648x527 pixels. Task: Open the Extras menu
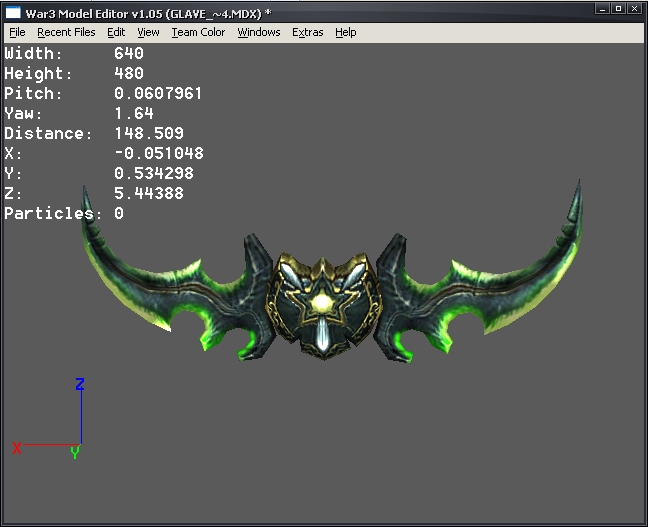[307, 32]
